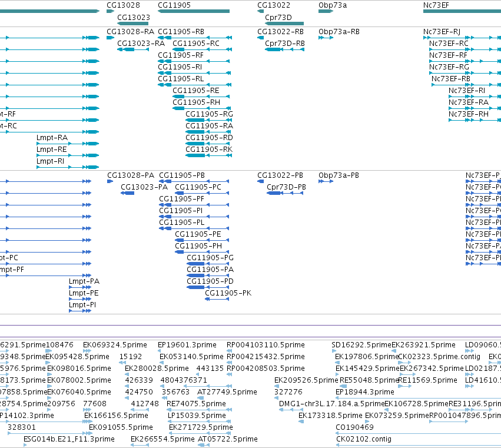Select transcript CG11905-RC
Viewport: 501px width, 448px height.
[x=196, y=44]
